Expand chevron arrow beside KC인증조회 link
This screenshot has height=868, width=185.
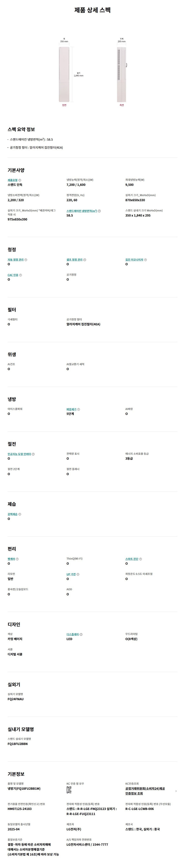(176, 791)
